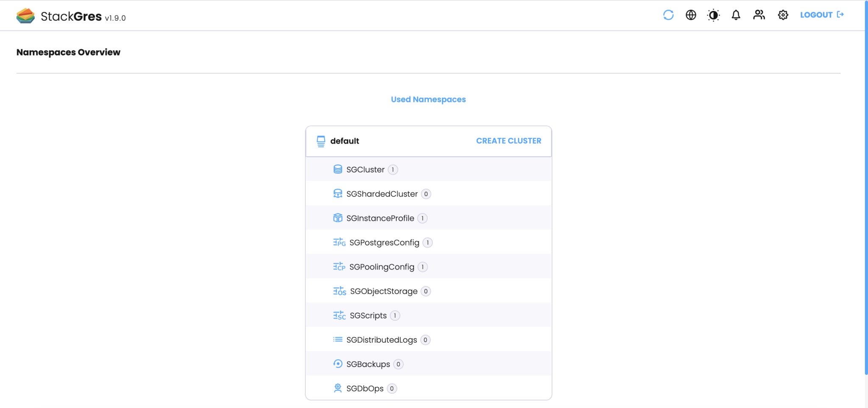Open the SGDbOps link
868x408 pixels.
pyautogui.click(x=365, y=389)
